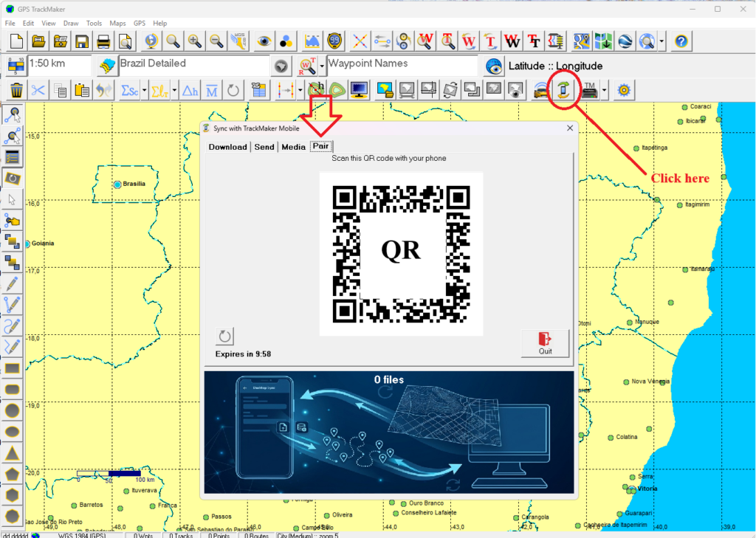
Task: Open the GPS menu
Action: 140,23
